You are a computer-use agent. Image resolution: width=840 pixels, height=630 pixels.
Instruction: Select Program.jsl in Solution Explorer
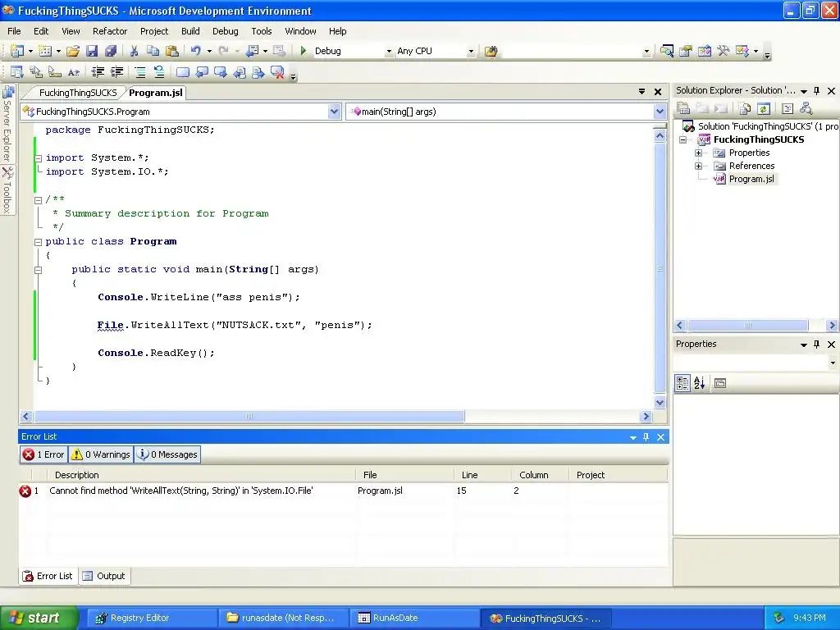pyautogui.click(x=751, y=179)
